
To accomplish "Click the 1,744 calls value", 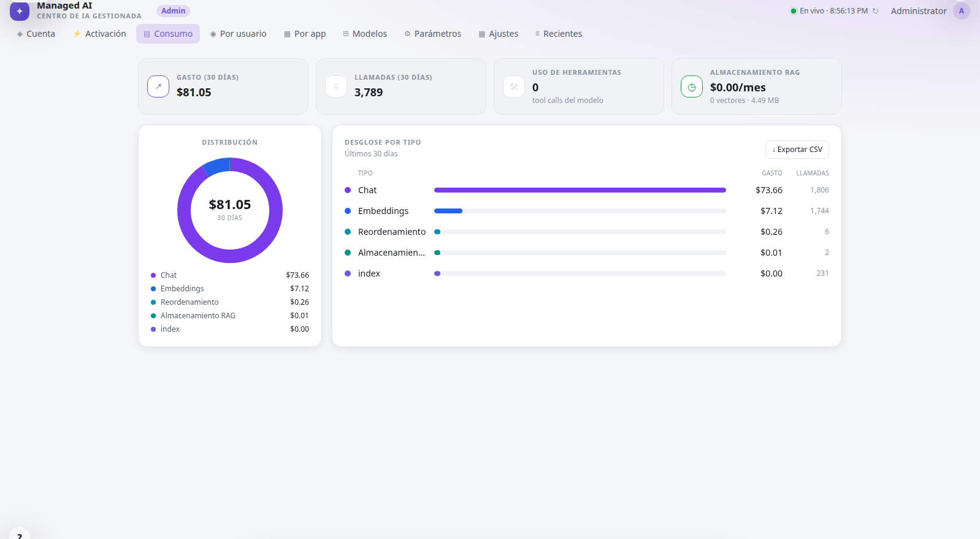I will pos(819,211).
